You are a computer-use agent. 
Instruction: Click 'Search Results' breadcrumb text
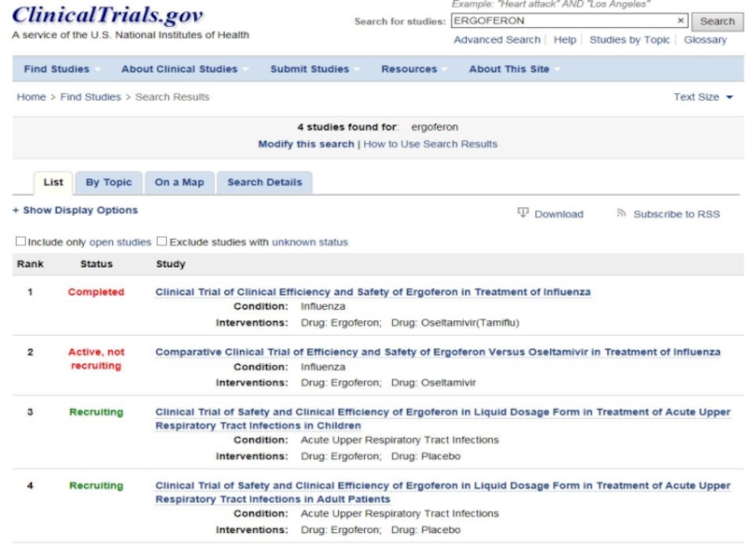pyautogui.click(x=172, y=97)
